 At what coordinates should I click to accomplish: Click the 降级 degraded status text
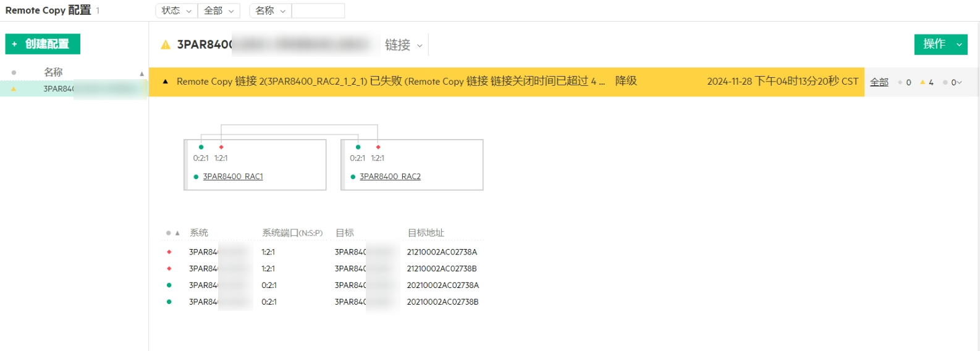point(626,81)
